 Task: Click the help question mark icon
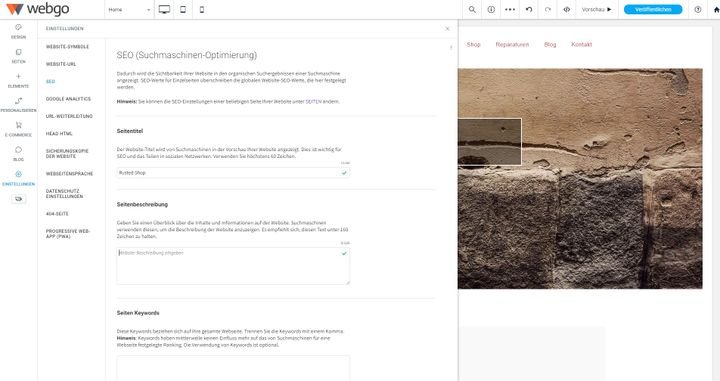698,9
